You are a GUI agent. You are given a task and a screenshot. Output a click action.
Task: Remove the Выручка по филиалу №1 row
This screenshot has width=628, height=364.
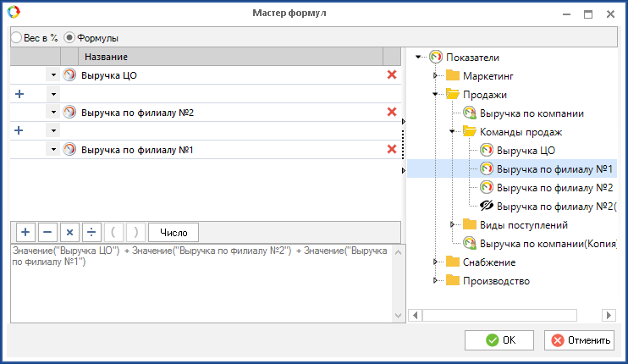(x=391, y=149)
